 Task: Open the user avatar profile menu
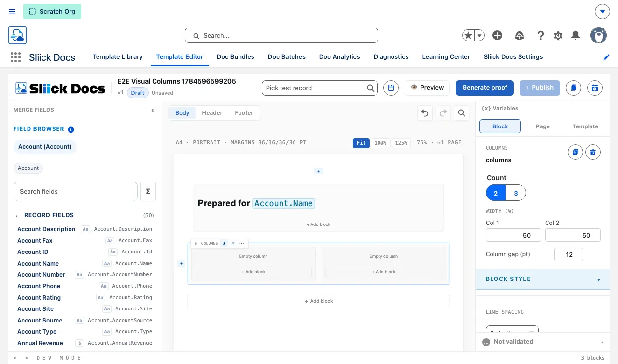click(x=599, y=35)
